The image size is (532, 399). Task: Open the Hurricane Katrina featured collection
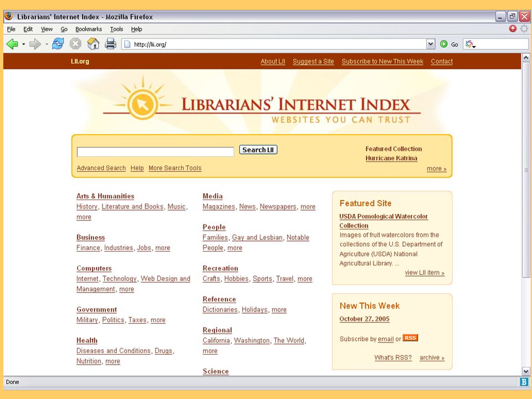tap(391, 158)
